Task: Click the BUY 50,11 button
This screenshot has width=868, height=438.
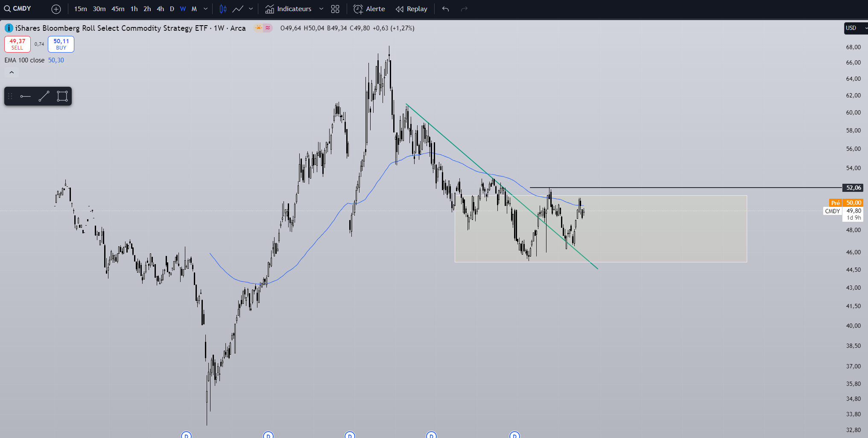Action: click(x=61, y=44)
